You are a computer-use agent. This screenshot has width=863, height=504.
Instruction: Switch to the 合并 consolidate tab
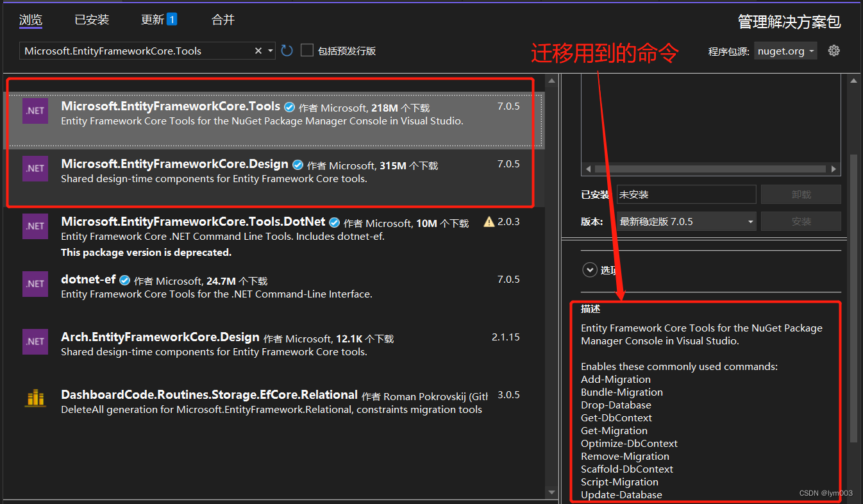(223, 20)
